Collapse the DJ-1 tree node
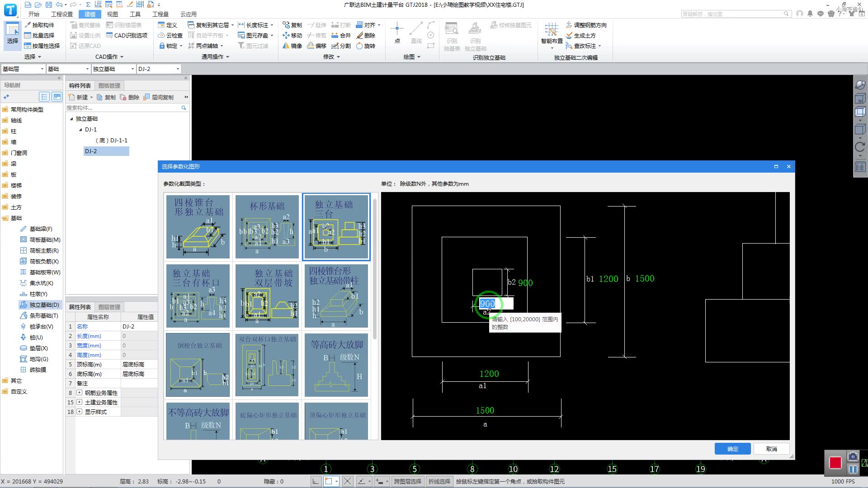Viewport: 868px width, 488px height. [80, 130]
